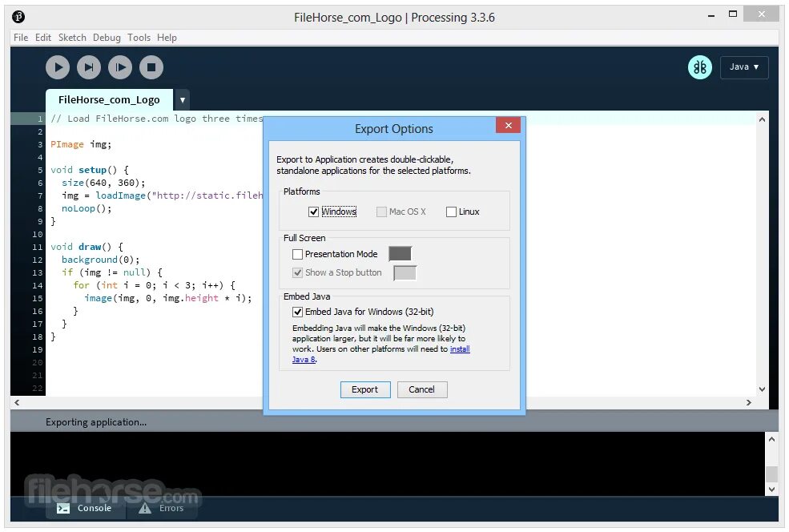Image resolution: width=789 pixels, height=532 pixels.
Task: Open the Sketch menu
Action: click(72, 38)
